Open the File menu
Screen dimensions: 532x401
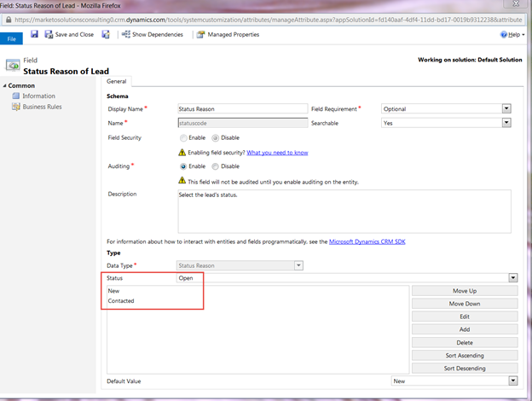(12, 38)
